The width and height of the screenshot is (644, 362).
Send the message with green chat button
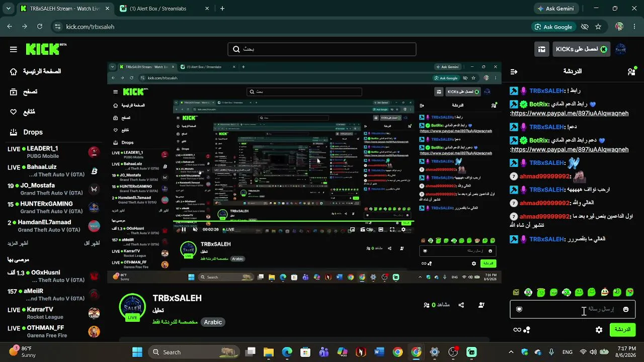pos(623,330)
